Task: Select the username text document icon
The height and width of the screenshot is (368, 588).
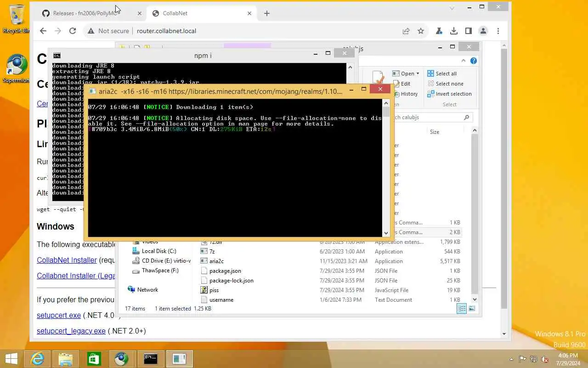Action: 204,299
